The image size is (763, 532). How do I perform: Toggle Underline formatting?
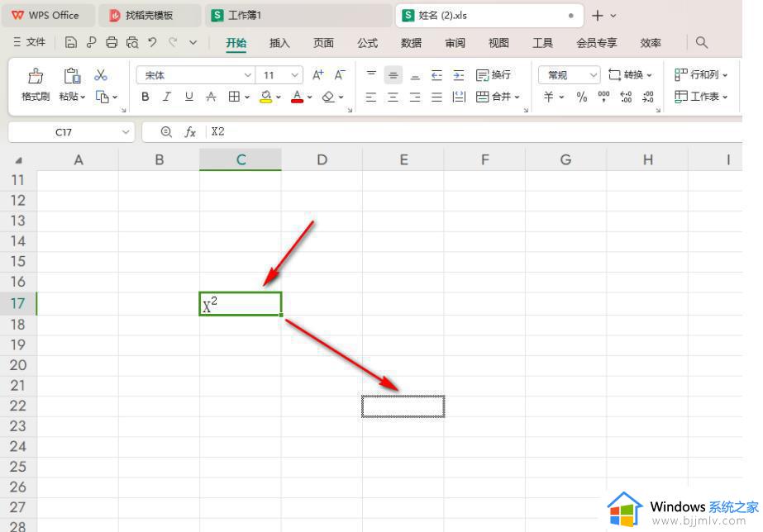(188, 97)
